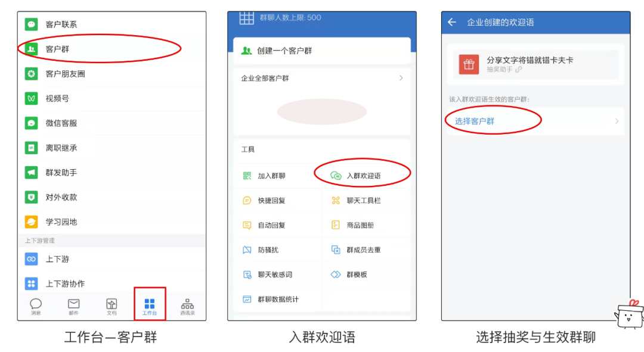Click the 选择客户群 link
Image resolution: width=644 pixels, height=352 pixels.
pos(475,122)
